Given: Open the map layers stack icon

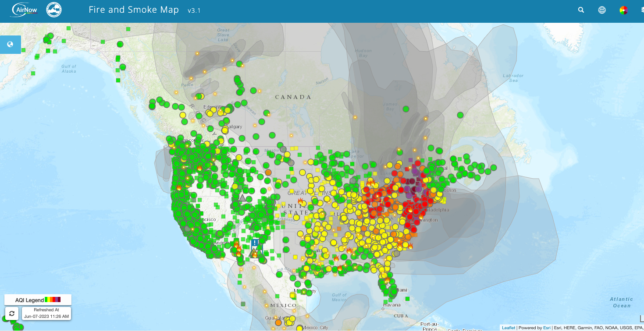Looking at the screenshot, I should [x=641, y=10].
